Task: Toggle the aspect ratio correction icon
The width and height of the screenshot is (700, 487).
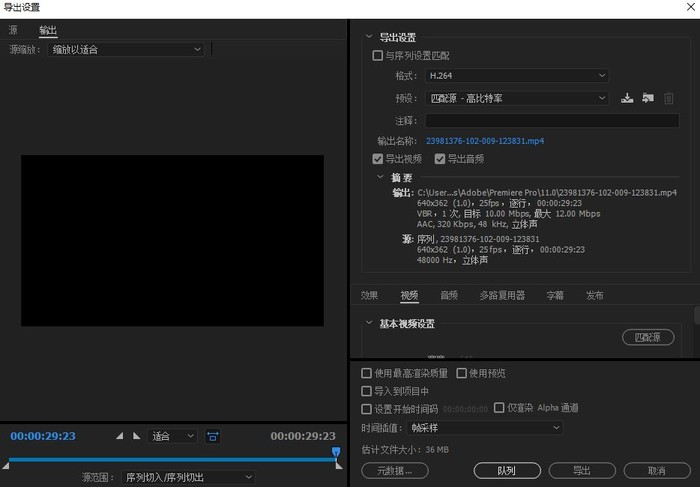Action: (x=213, y=436)
